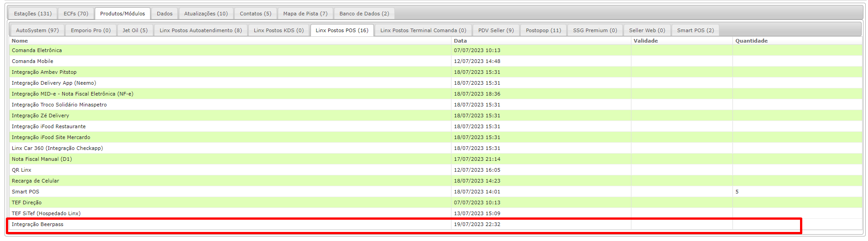Open the Dados tab

click(x=165, y=14)
